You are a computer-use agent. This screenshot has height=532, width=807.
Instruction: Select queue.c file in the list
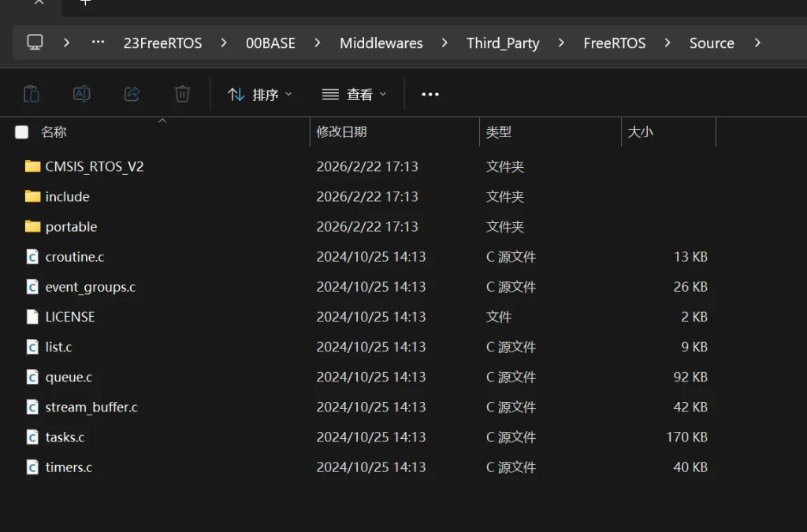point(69,378)
